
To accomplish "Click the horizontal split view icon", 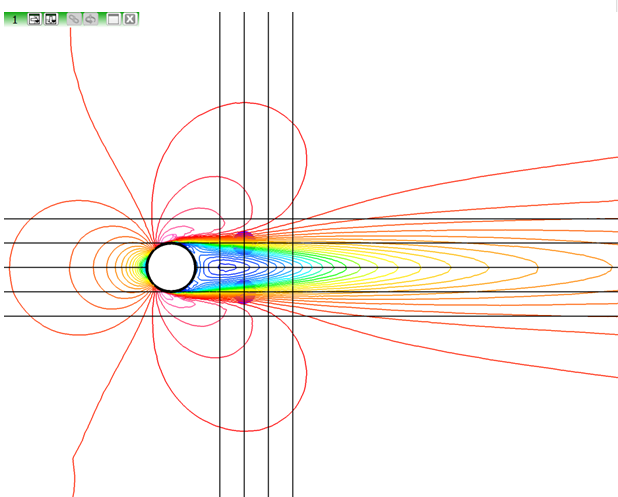I will click(x=35, y=19).
